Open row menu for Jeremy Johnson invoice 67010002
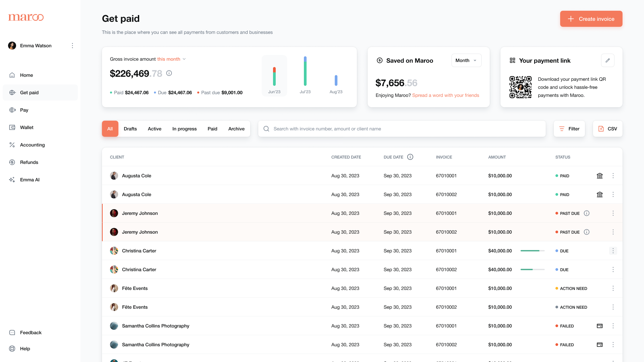The height and width of the screenshot is (362, 644). tap(613, 232)
